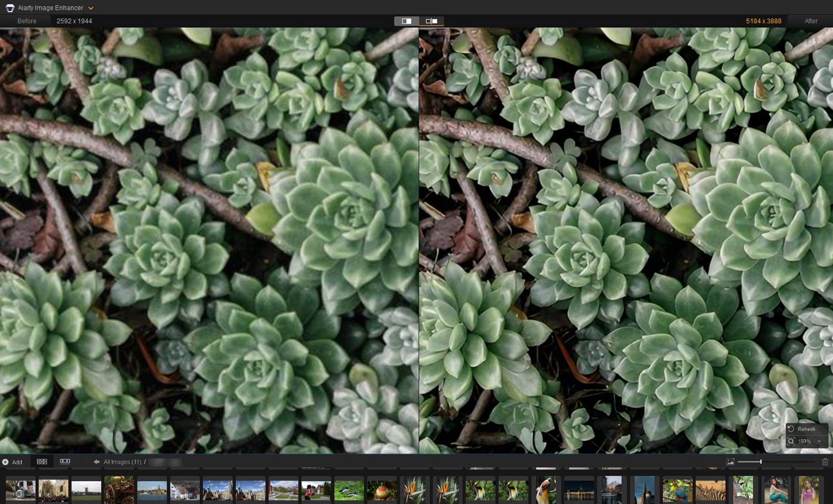Image resolution: width=833 pixels, height=504 pixels.
Task: Select the antique brass car thumbnail
Action: [x=119, y=490]
